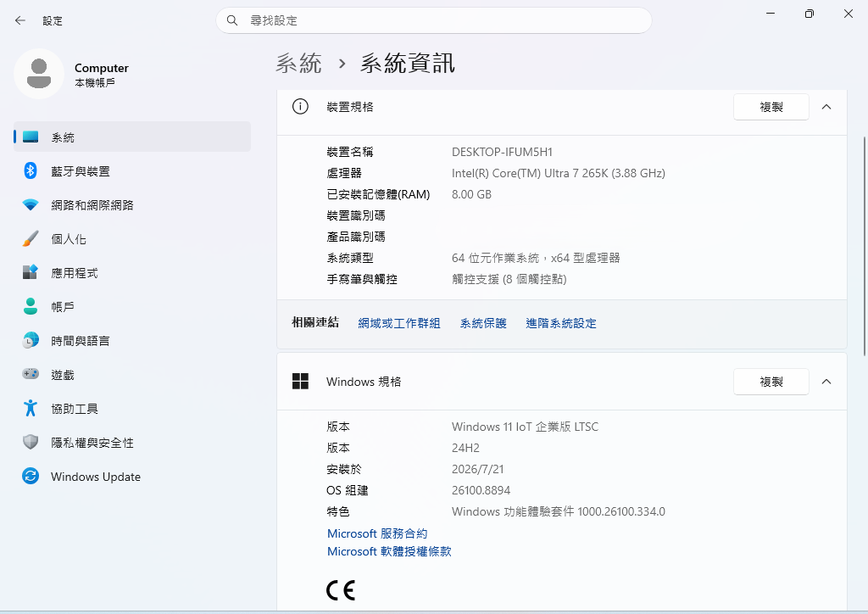The image size is (868, 614).
Task: Open Windows Update via its sync icon
Action: (31, 476)
